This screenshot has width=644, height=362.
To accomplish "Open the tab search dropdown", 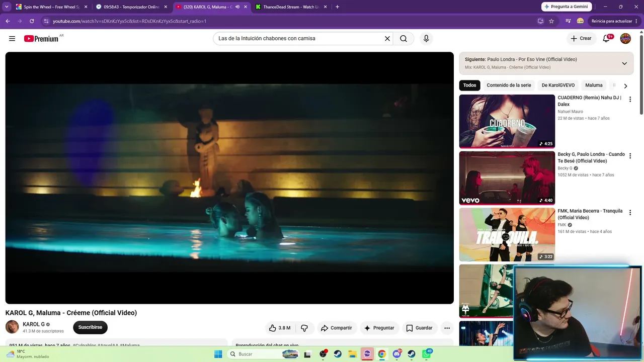I will (7, 7).
